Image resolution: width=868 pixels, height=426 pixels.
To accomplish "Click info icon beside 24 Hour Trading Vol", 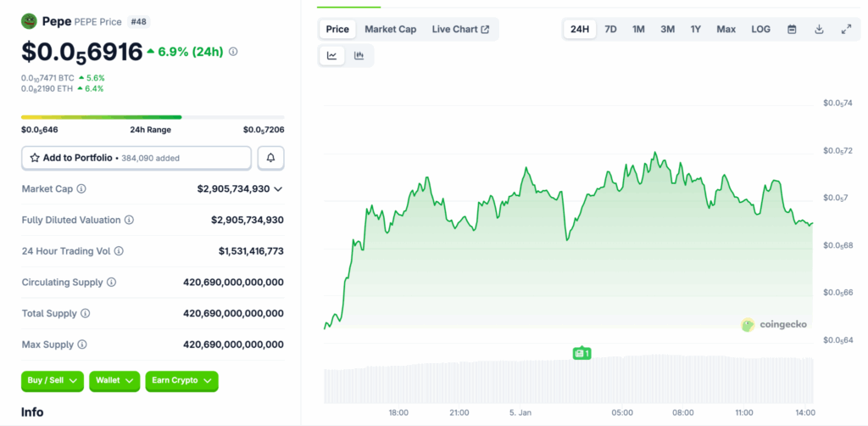I will pos(119,251).
